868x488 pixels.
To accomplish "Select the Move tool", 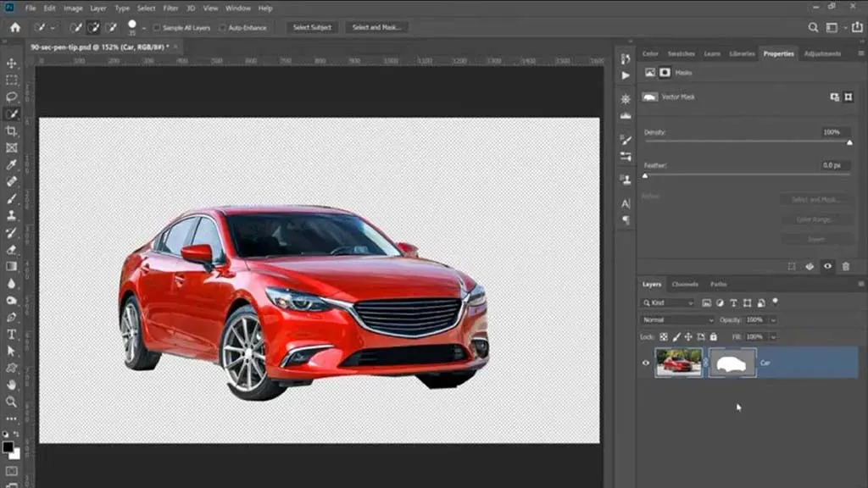I will pyautogui.click(x=11, y=64).
